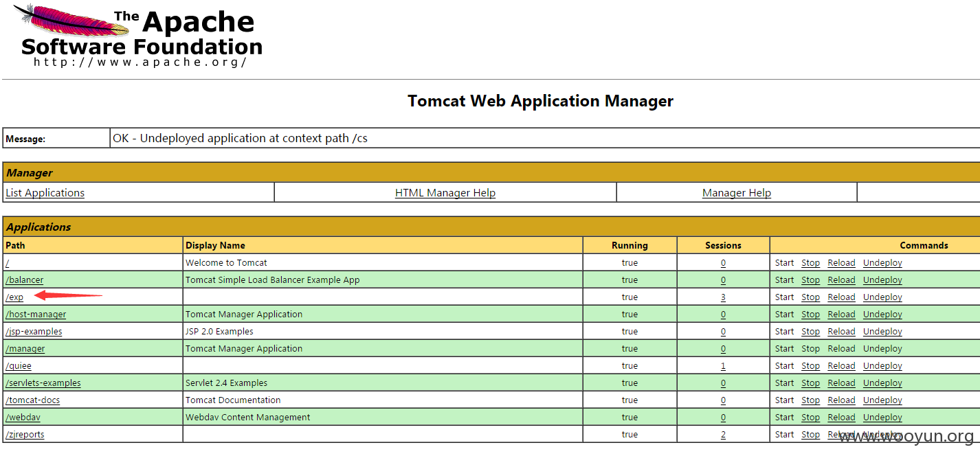Viewport: 980px width, 456px height.
Task: Undeploy the /quiee application
Action: 882,366
